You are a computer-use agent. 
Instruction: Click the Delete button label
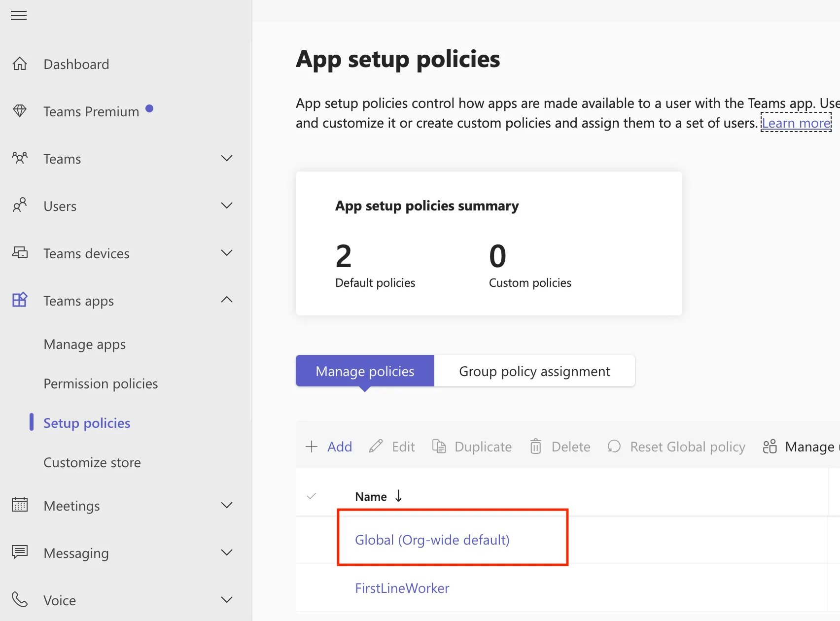click(571, 447)
